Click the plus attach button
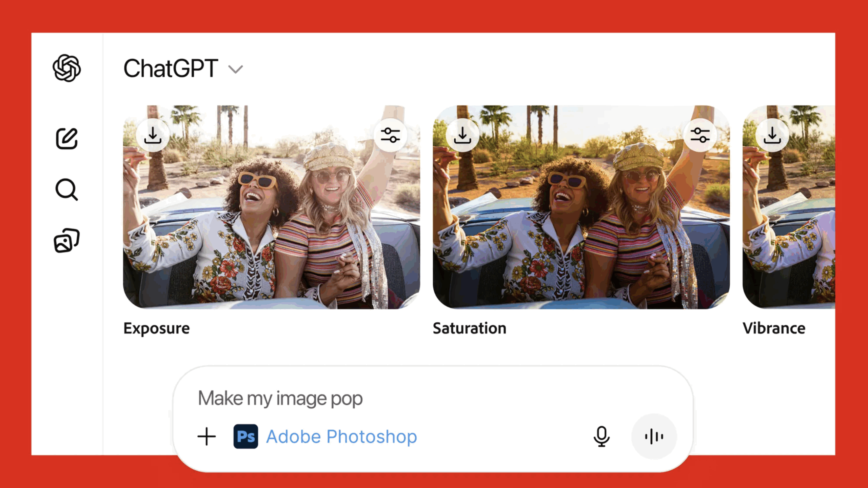The height and width of the screenshot is (488, 868). [206, 436]
